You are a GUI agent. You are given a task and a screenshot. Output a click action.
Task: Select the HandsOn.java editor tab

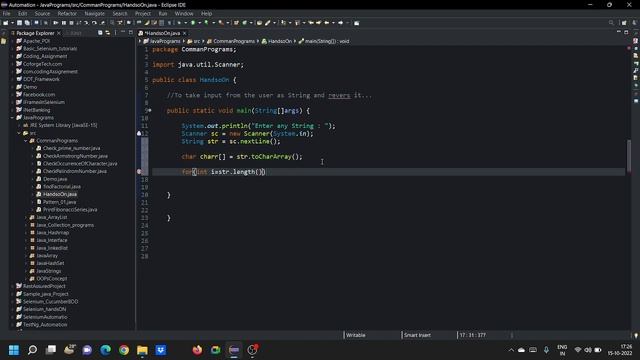point(162,33)
